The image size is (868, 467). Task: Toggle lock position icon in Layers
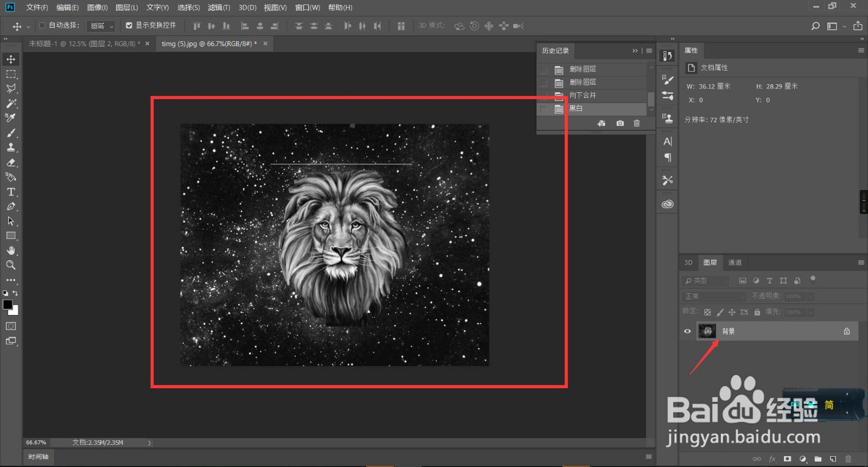coord(732,312)
